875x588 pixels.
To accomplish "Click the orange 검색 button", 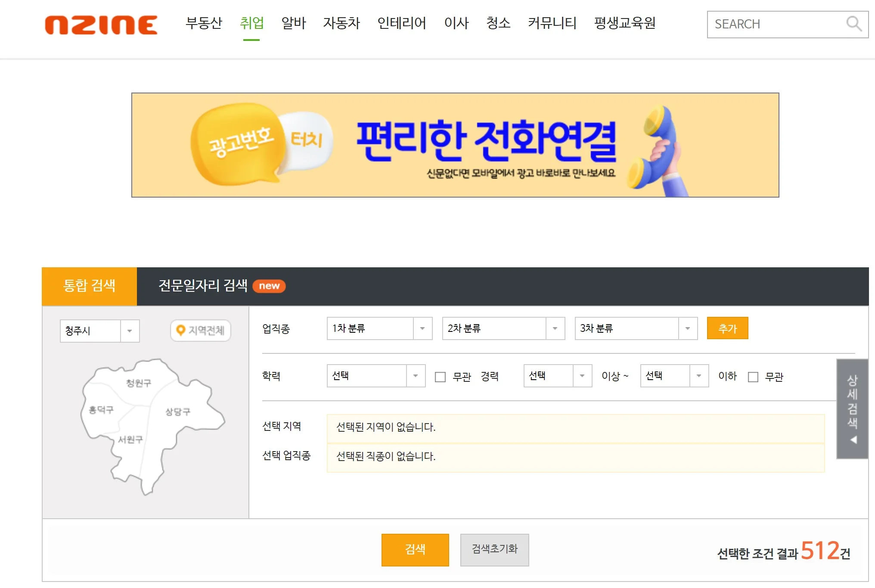I will click(x=415, y=550).
